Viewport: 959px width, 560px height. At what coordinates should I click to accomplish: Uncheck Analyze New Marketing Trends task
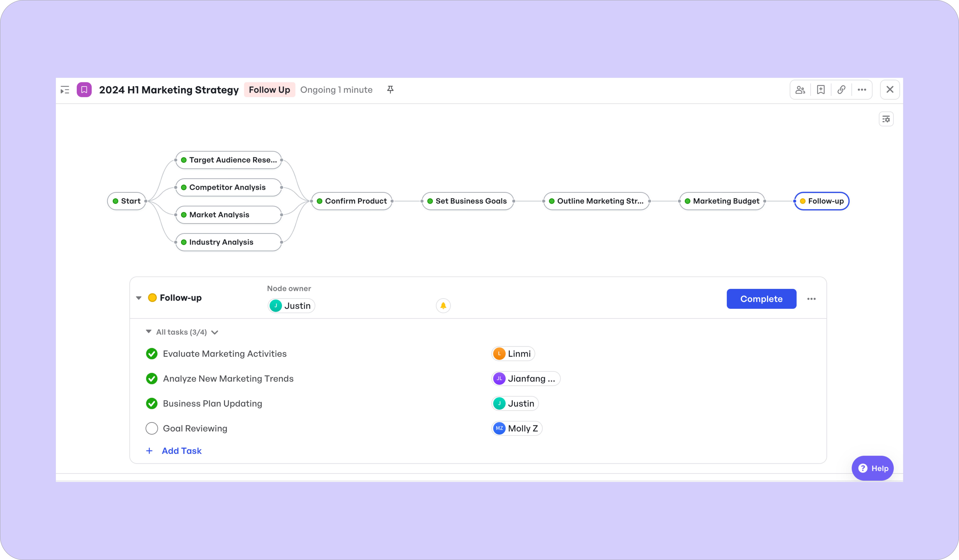coord(152,379)
